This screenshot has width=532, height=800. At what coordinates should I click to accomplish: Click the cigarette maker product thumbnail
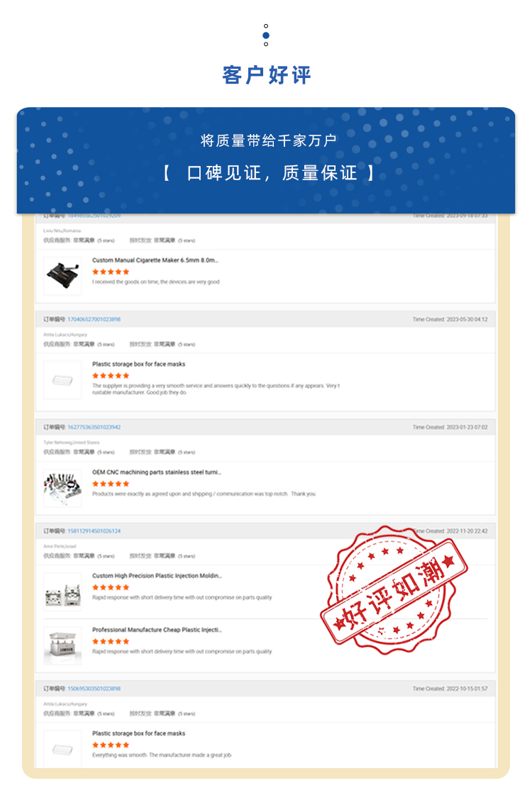point(62,276)
